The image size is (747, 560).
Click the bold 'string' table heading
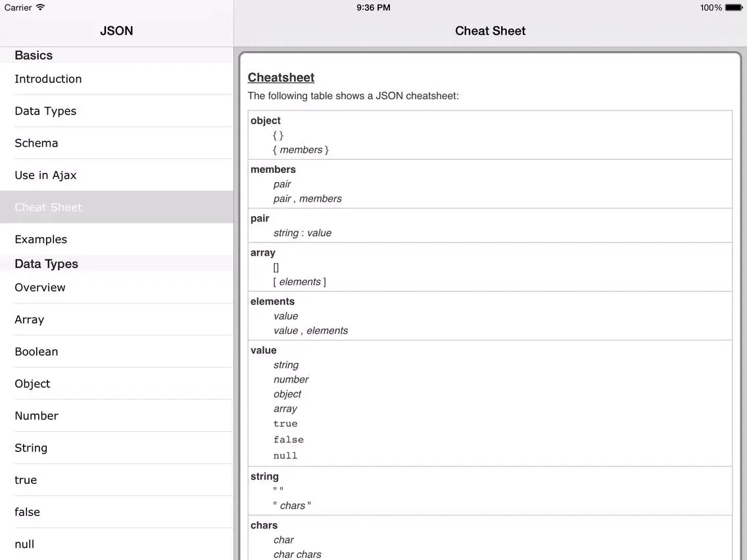tap(264, 476)
